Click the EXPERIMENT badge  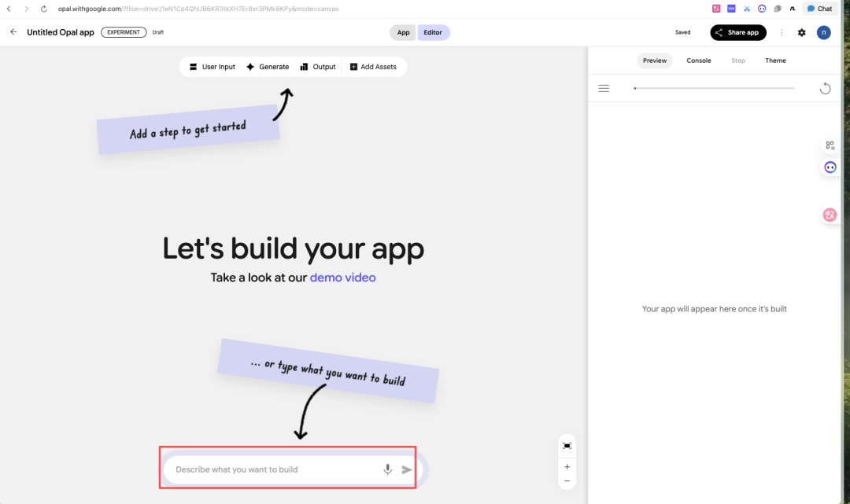coord(124,32)
